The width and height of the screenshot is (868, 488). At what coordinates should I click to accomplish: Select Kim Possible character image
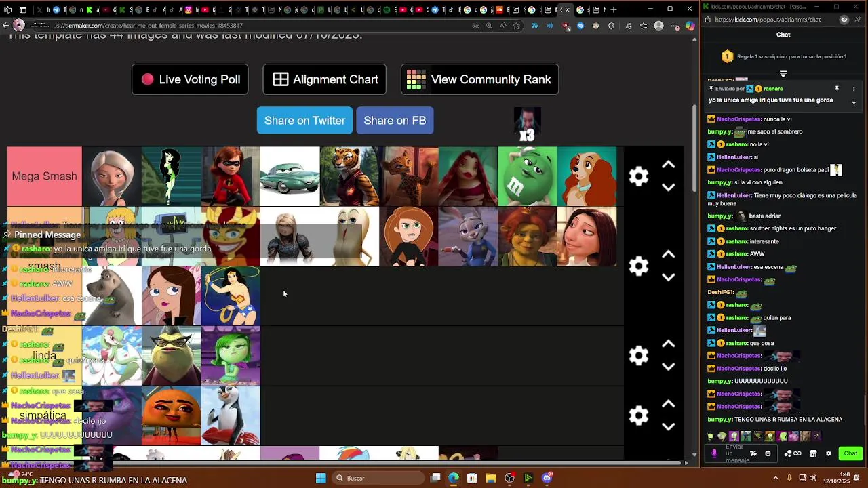[408, 236]
